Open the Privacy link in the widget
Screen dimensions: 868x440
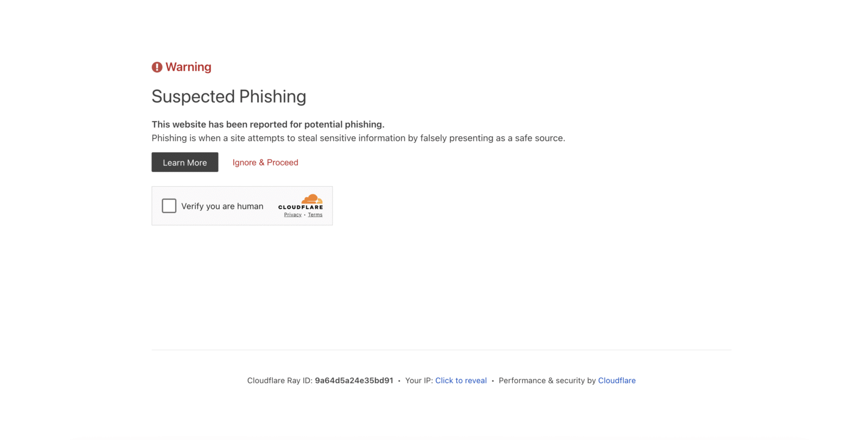point(292,215)
